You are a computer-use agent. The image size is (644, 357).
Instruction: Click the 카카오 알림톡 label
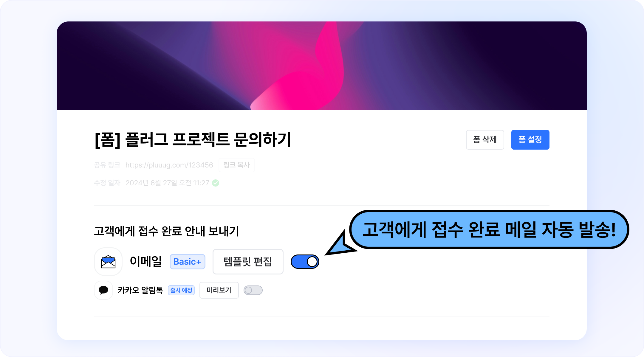(x=140, y=290)
